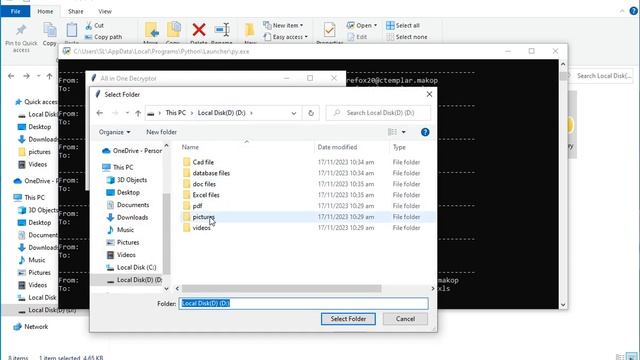The height and width of the screenshot is (360, 640).
Task: Go up one level in Select Folder dialog
Action: click(x=138, y=113)
